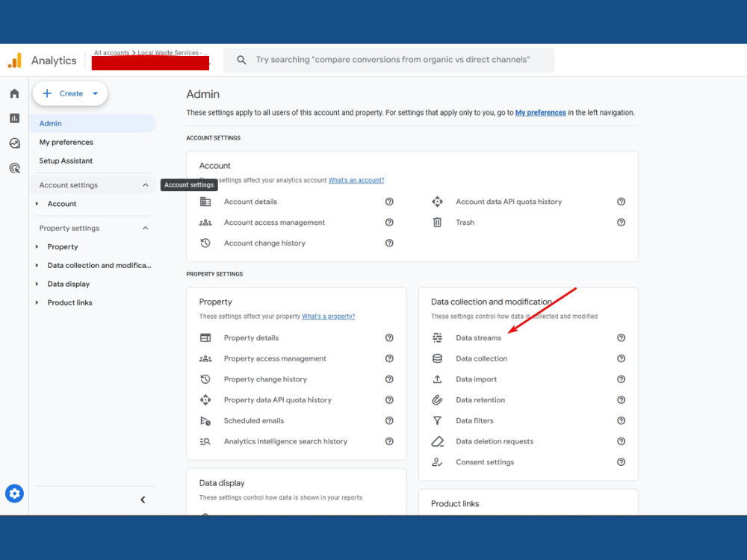Image resolution: width=747 pixels, height=560 pixels.
Task: Click the Trash bin icon
Action: 437,223
